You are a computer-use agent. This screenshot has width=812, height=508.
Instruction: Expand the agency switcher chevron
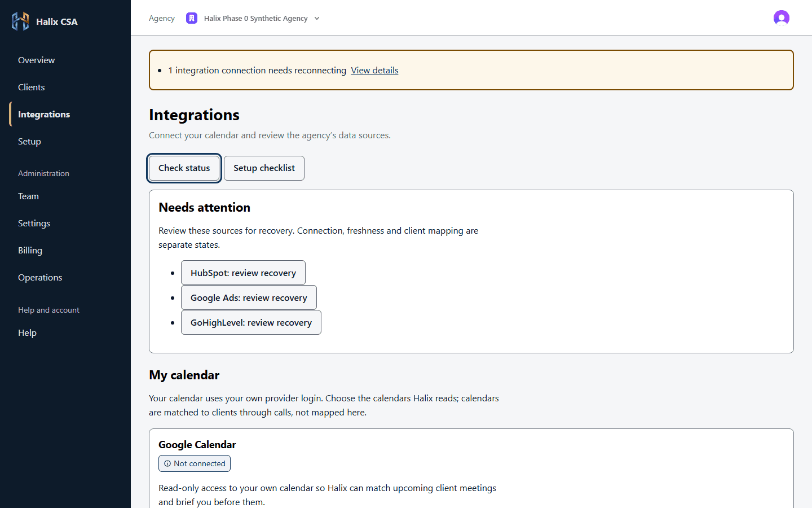coord(317,19)
